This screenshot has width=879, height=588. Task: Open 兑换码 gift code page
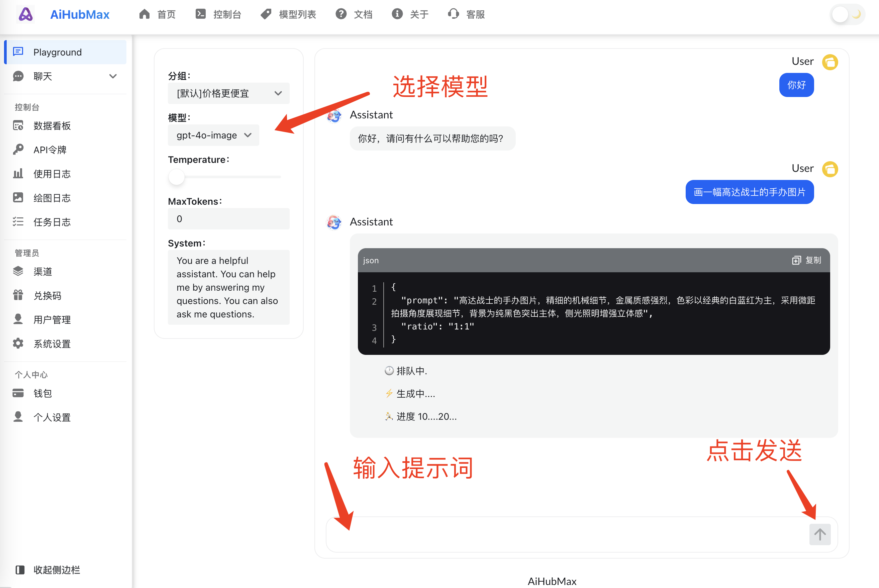coord(47,295)
